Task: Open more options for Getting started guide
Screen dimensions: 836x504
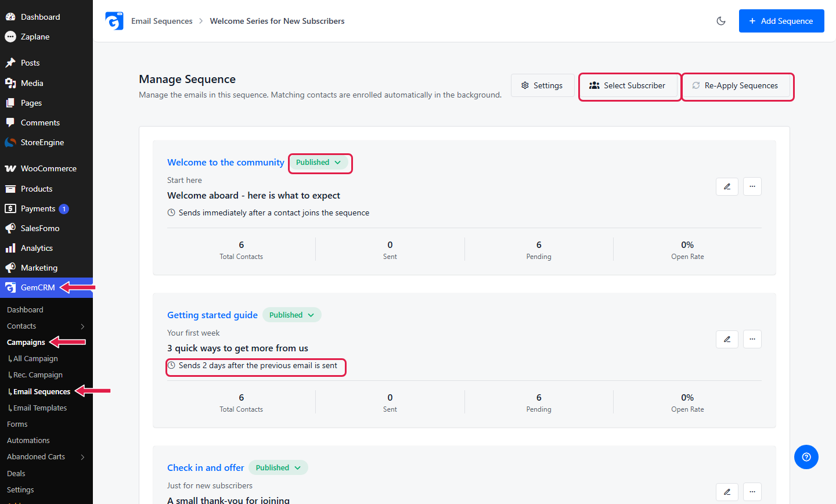Action: point(752,339)
